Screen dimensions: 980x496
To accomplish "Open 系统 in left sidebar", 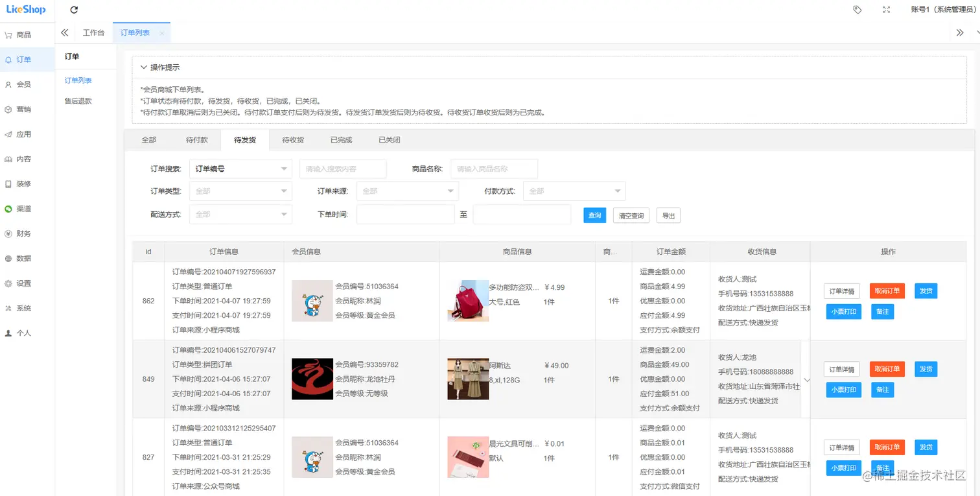I will 27,308.
